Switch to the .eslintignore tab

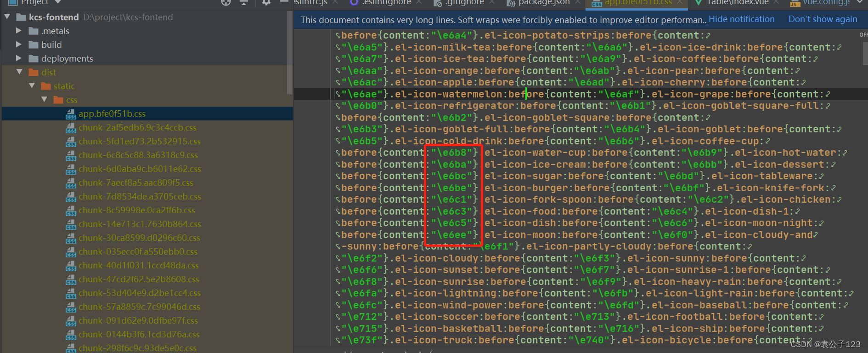pyautogui.click(x=386, y=2)
